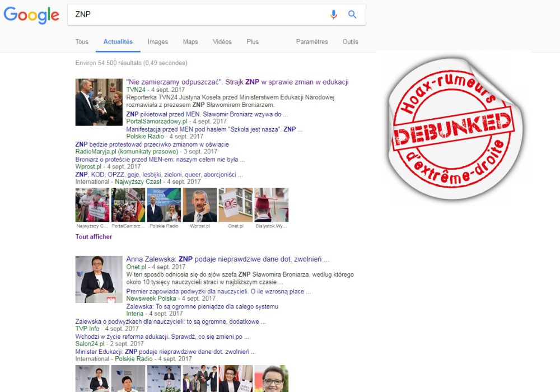Click source text "PortalSamorzadowy.pl"
This screenshot has width=560, height=392.
[x=156, y=122]
